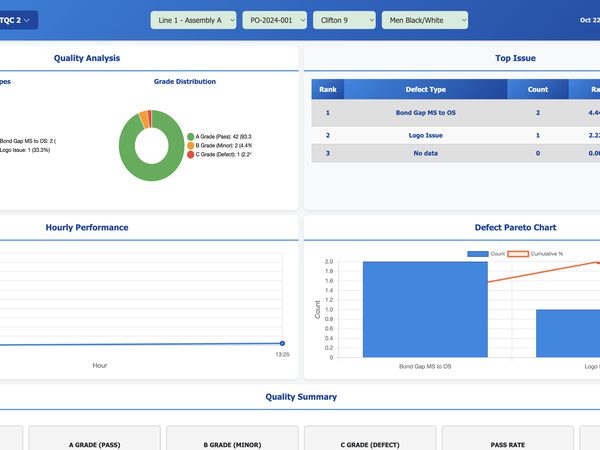Screen dimensions: 600x450
Task: Click the Top Issue heading
Action: click(515, 58)
